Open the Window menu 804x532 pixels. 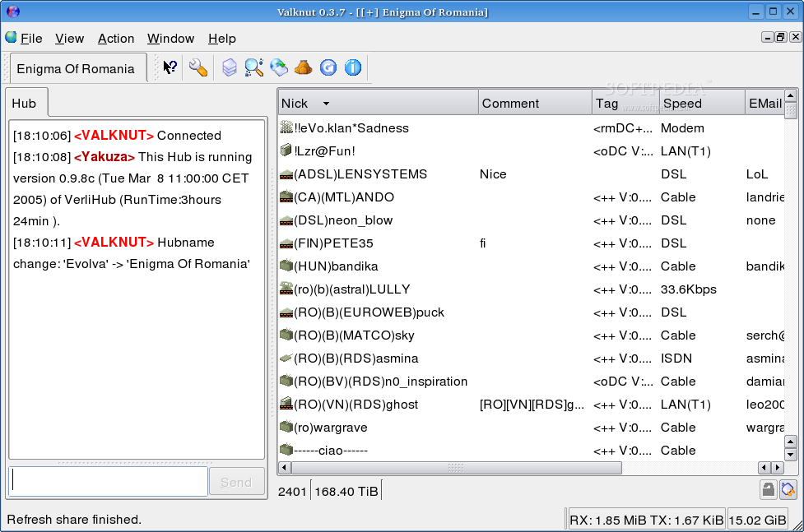coord(170,39)
